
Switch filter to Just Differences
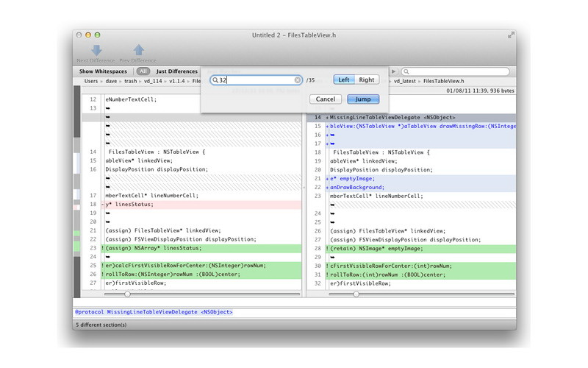[x=176, y=71]
